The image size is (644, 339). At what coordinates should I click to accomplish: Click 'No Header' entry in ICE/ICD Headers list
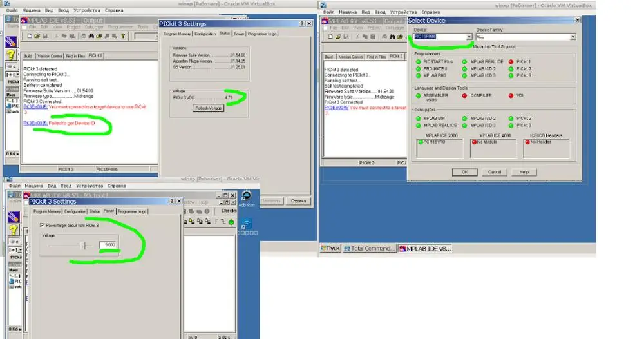click(538, 142)
